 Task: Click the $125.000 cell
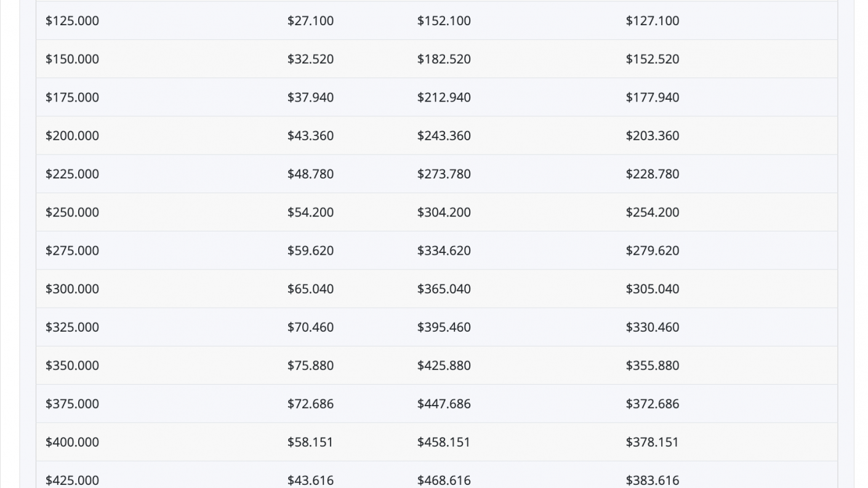click(x=72, y=21)
